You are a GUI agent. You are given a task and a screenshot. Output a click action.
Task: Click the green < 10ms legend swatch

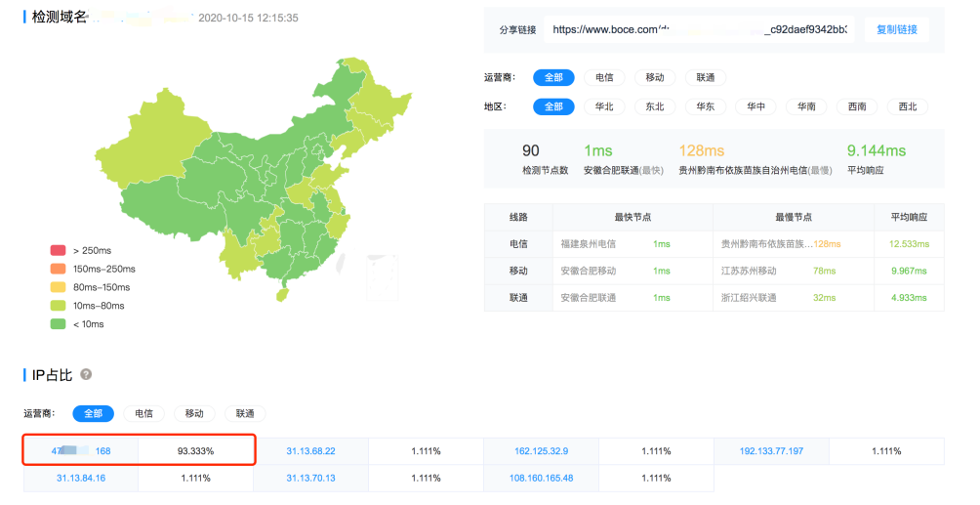click(58, 324)
